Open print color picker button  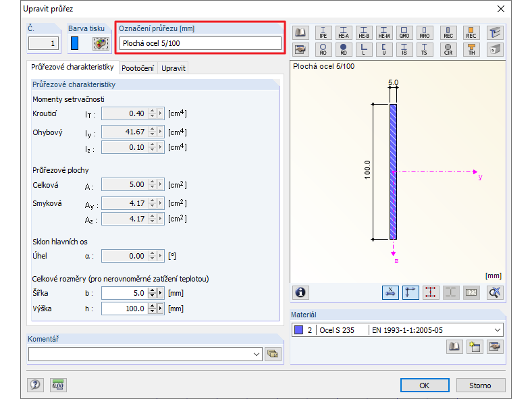pos(101,43)
